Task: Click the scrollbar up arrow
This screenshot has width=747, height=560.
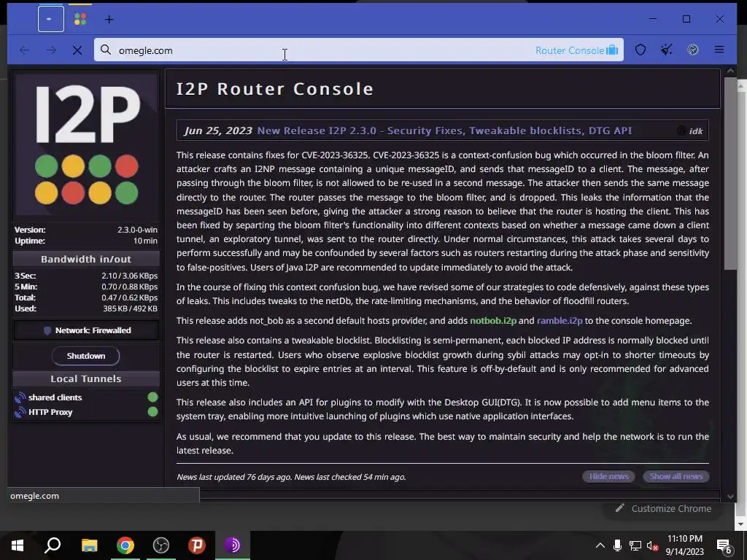Action: tap(730, 71)
